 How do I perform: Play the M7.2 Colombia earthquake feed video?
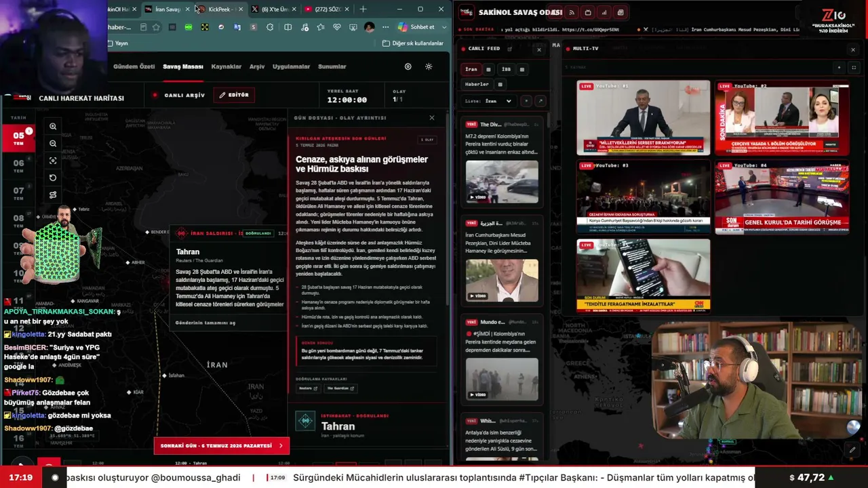click(502, 182)
